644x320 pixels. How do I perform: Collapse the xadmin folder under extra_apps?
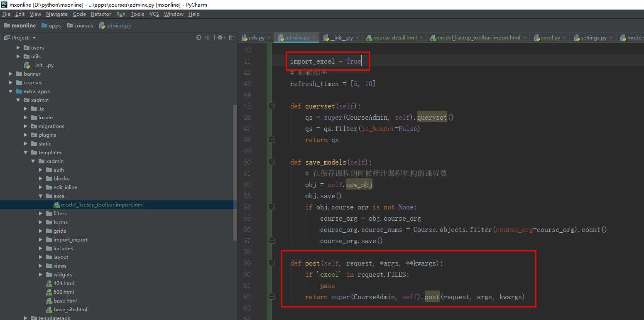click(18, 100)
